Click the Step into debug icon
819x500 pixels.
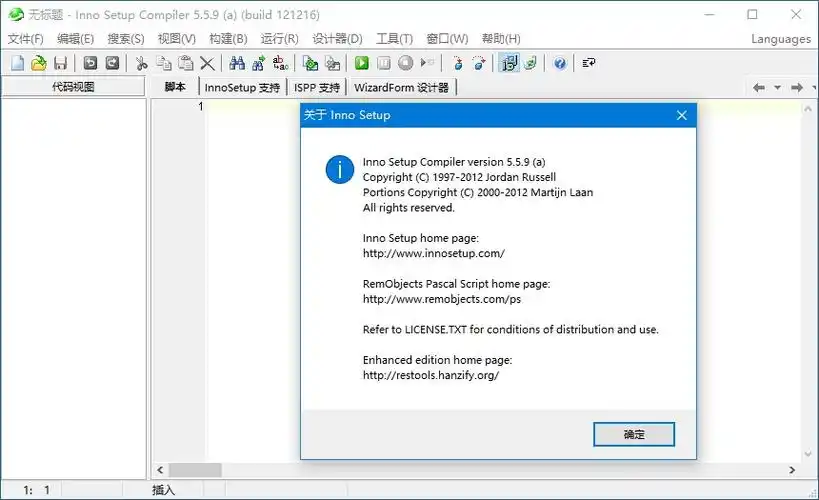(458, 63)
